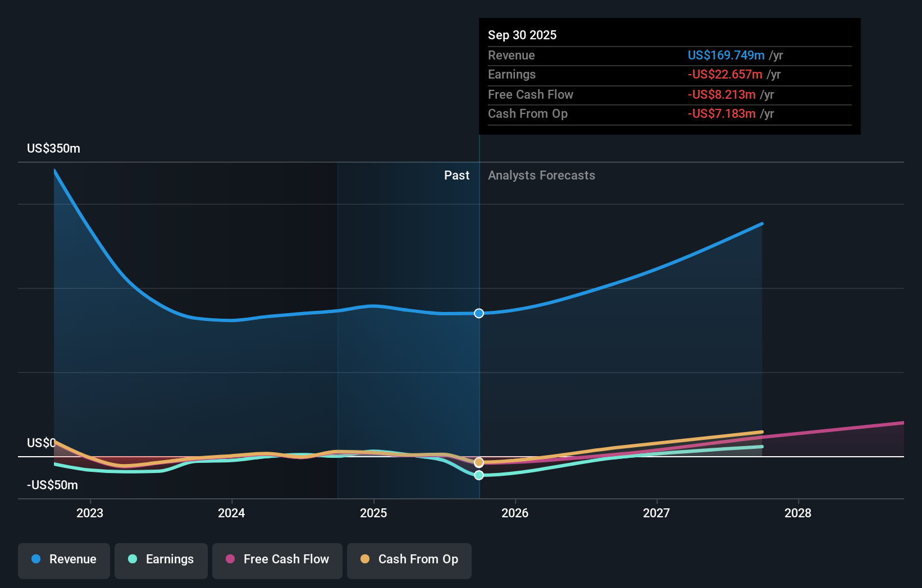This screenshot has width=922, height=588.
Task: Click the pink Free Cash Flow dot icon
Action: [x=230, y=559]
